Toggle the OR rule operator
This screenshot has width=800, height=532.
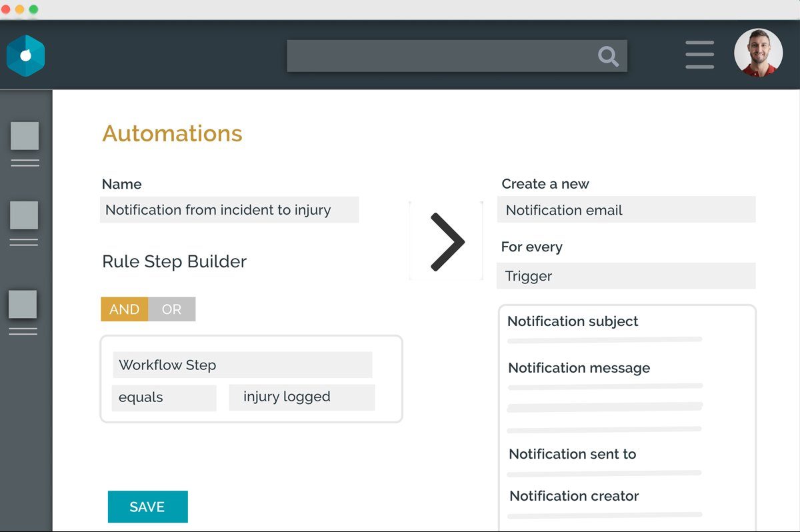[171, 309]
